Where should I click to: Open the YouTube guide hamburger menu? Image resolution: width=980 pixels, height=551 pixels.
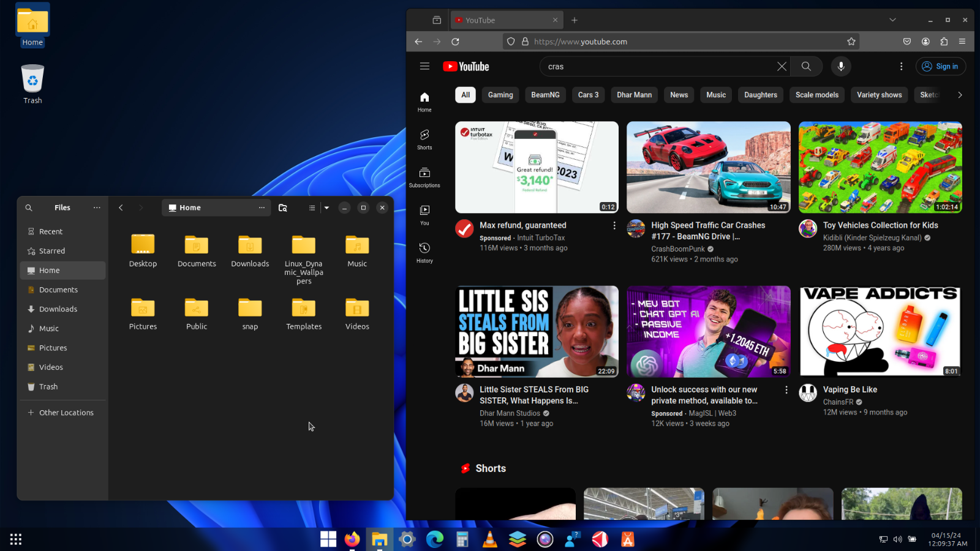coord(424,66)
